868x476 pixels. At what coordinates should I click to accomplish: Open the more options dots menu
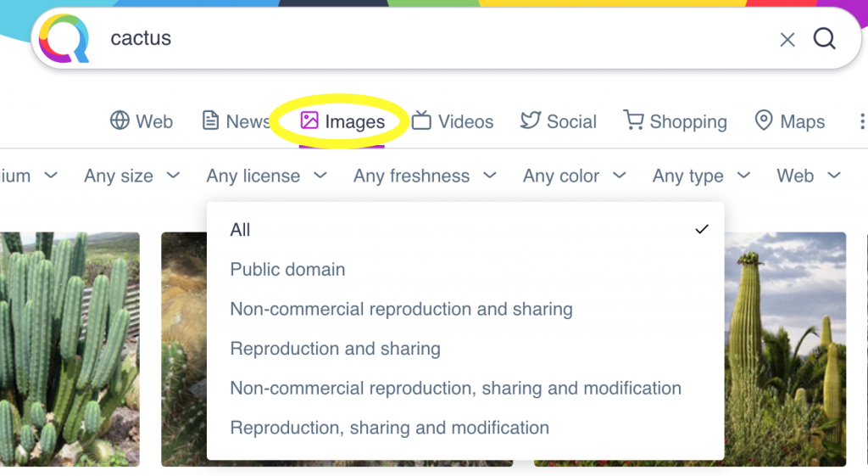pyautogui.click(x=862, y=122)
